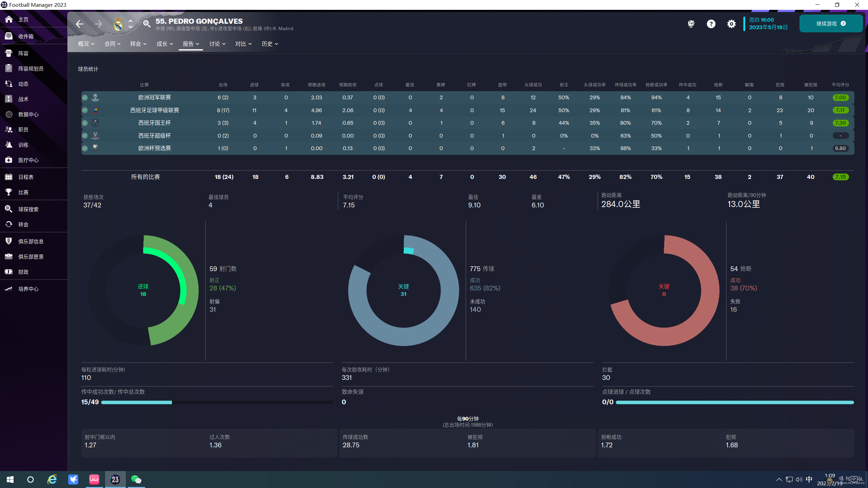Open 俱乐部愿景 club vision icon

click(x=9, y=257)
